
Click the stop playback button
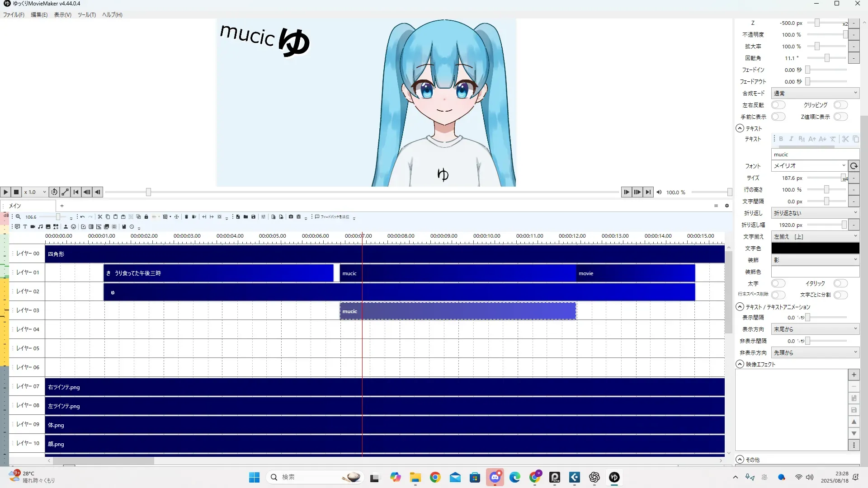coord(16,192)
